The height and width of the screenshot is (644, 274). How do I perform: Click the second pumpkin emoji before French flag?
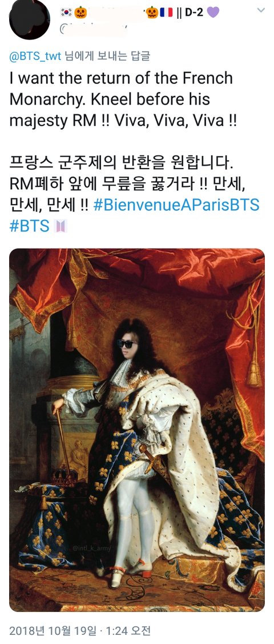152,13
